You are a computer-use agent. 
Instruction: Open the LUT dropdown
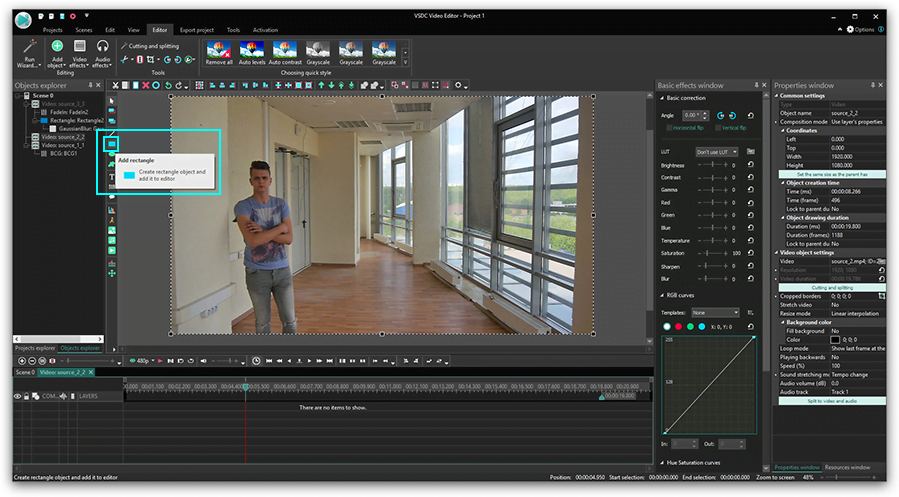(717, 152)
